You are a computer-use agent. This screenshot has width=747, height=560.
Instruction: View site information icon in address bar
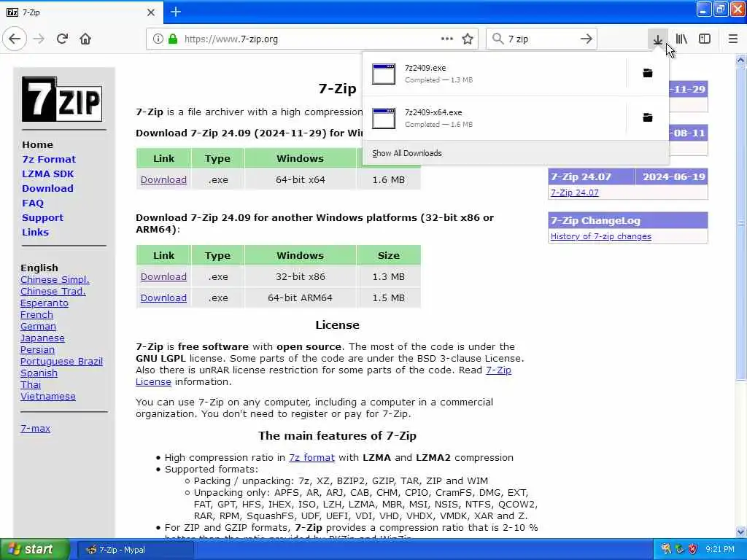coord(158,39)
